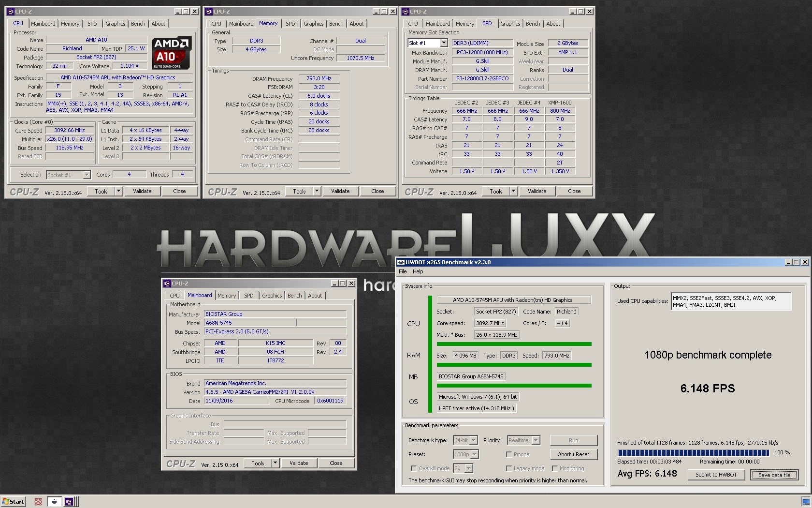Open the File menu in HWBOT
812x508 pixels.
403,271
